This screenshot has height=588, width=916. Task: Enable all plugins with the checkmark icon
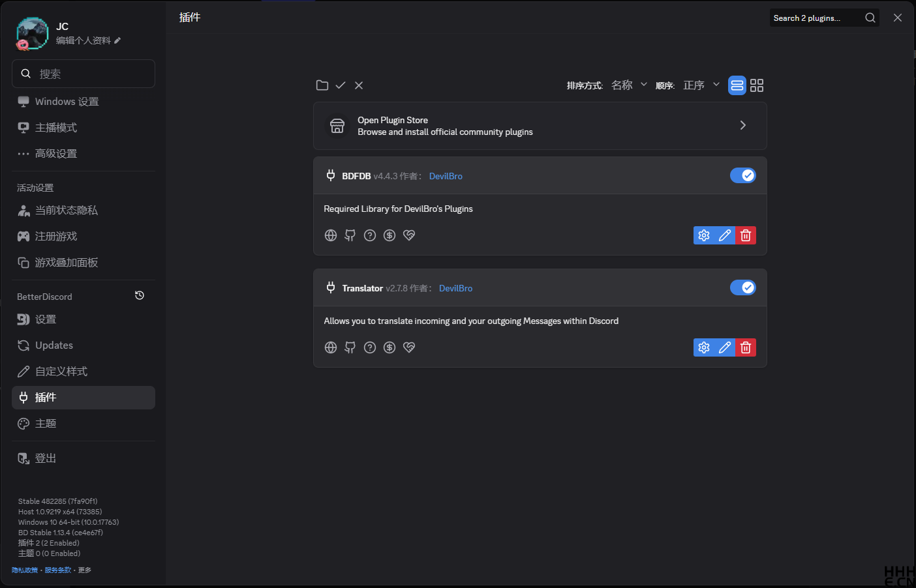tap(340, 85)
